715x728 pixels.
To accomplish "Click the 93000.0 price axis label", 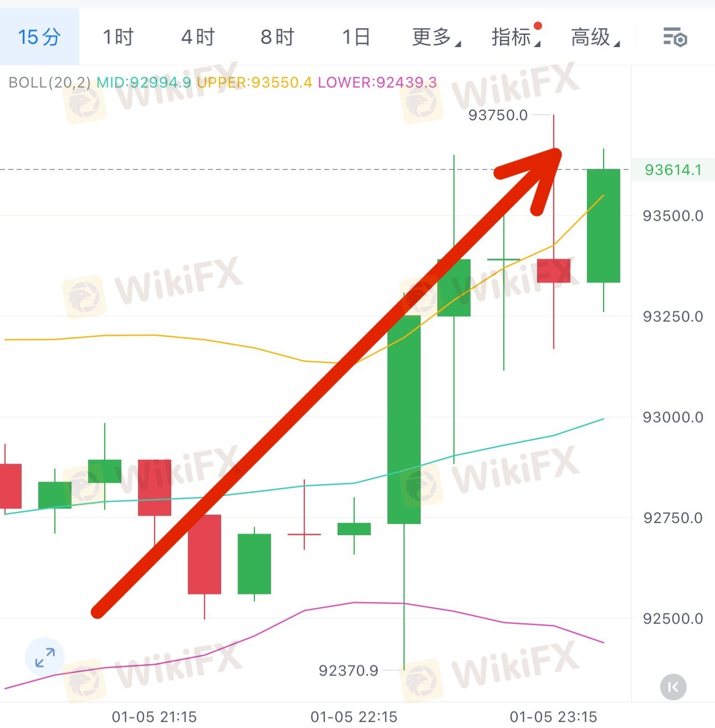I will [x=673, y=417].
